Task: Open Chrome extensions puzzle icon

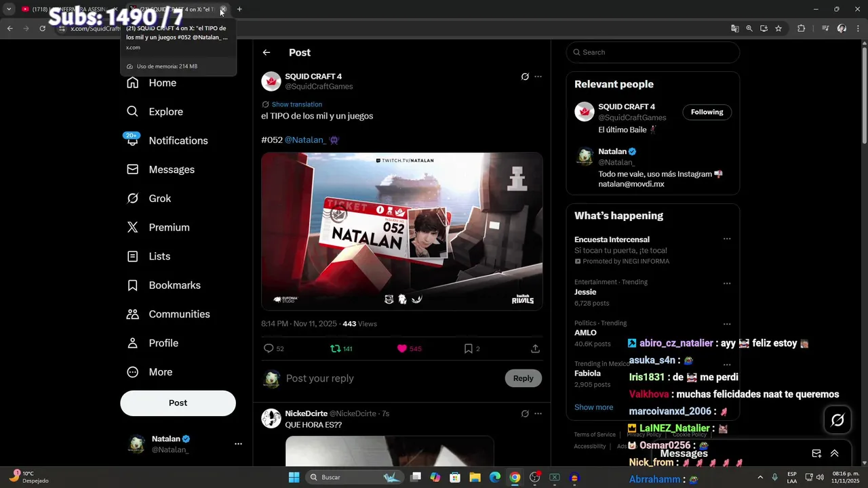Action: point(802,28)
